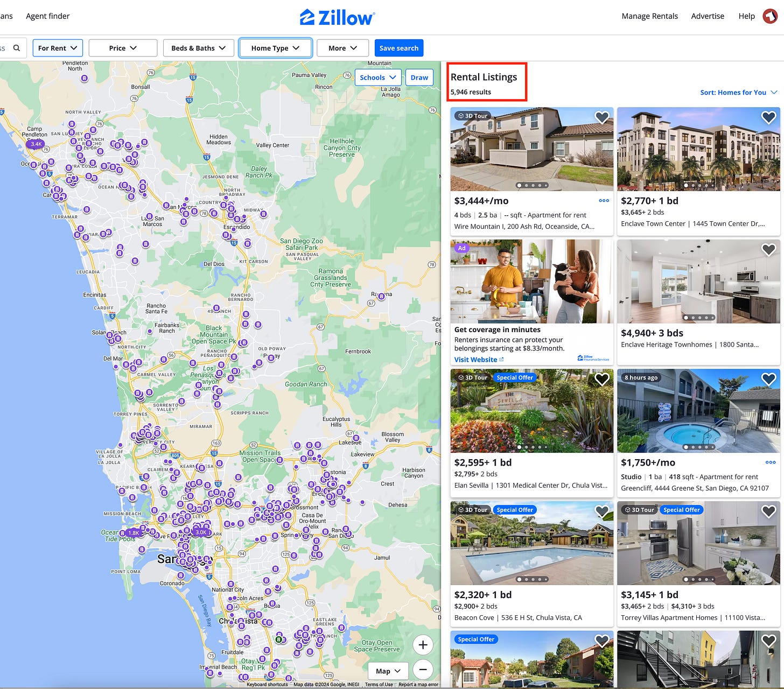784x689 pixels.
Task: Click $4,940+ 3 bds price
Action: click(x=652, y=333)
